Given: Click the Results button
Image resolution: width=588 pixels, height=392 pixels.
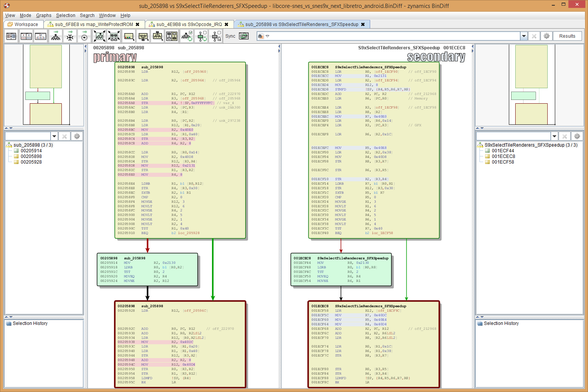Looking at the screenshot, I should [x=567, y=36].
